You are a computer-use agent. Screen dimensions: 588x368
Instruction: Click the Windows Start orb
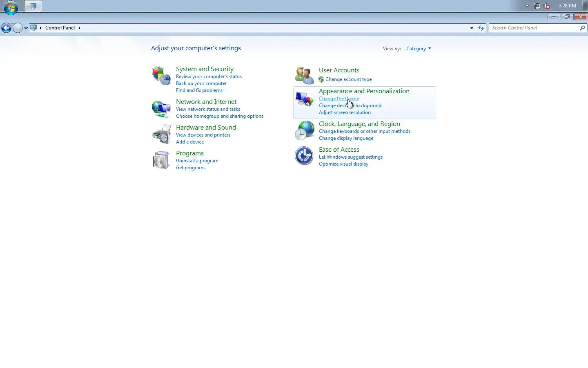click(11, 7)
